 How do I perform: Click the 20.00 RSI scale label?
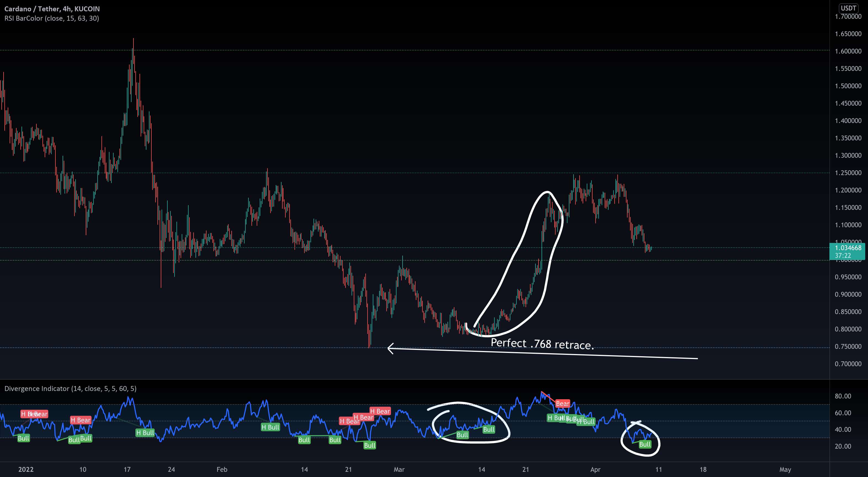click(843, 446)
